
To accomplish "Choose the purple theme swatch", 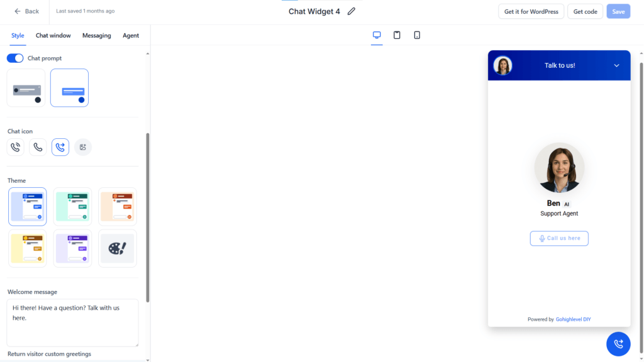I will point(72,248).
